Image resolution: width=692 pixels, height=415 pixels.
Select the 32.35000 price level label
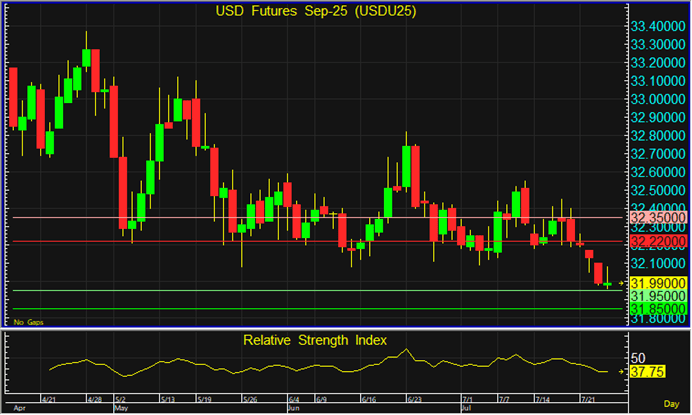[x=657, y=217]
